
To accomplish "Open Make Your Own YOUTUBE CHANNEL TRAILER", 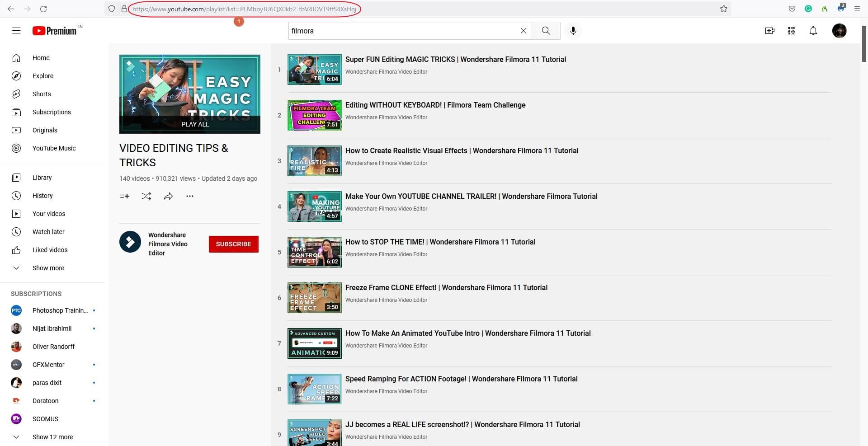I will pyautogui.click(x=472, y=196).
